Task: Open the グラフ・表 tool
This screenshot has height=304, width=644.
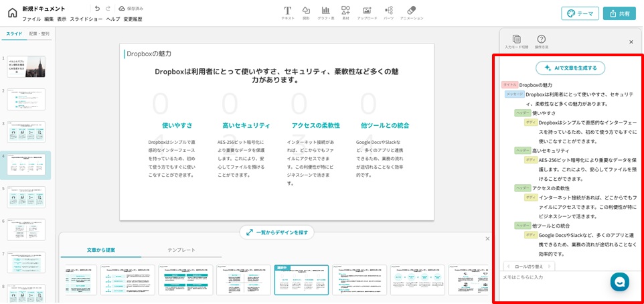Action: [325, 13]
